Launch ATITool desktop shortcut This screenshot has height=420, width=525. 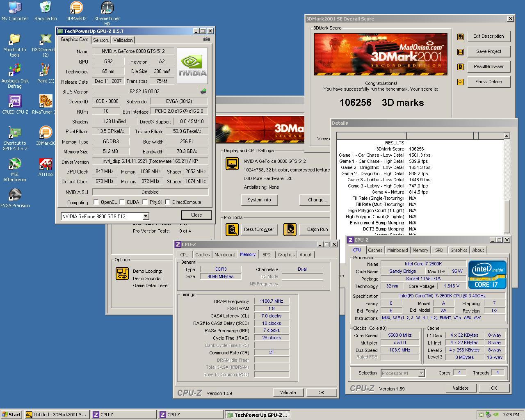point(46,167)
